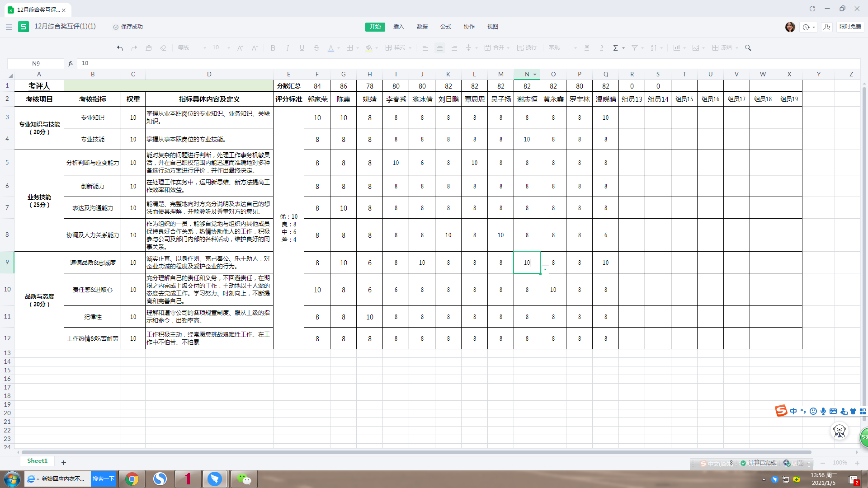Open the 数据 ribbon tab
Screen dimensions: 868x488
(422, 27)
